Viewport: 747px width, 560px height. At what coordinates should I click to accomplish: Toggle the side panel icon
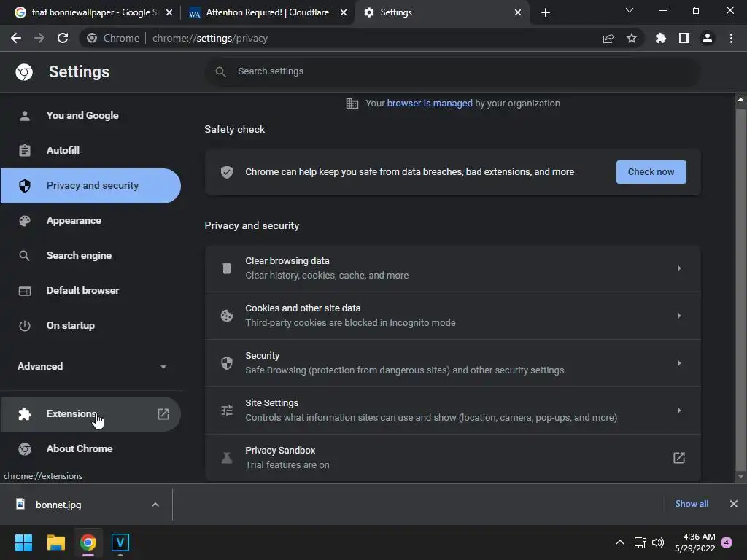click(684, 38)
